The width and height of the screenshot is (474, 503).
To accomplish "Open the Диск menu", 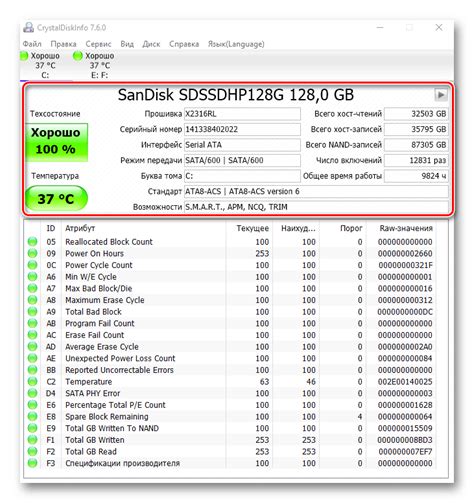I will click(x=151, y=44).
